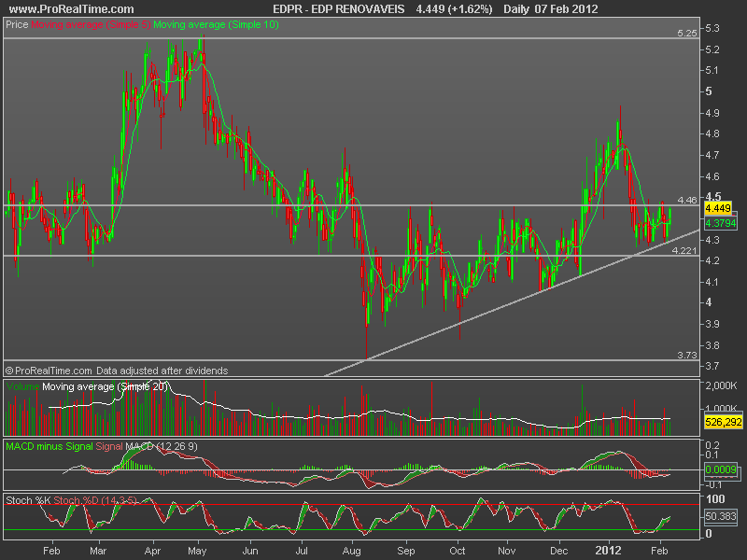Viewport: 747px width, 560px height.
Task: Select the MACD (12 26 9) label
Action: coord(161,446)
